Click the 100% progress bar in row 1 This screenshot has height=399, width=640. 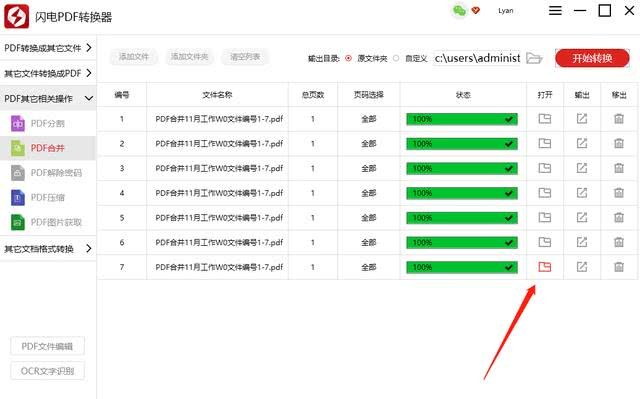462,119
